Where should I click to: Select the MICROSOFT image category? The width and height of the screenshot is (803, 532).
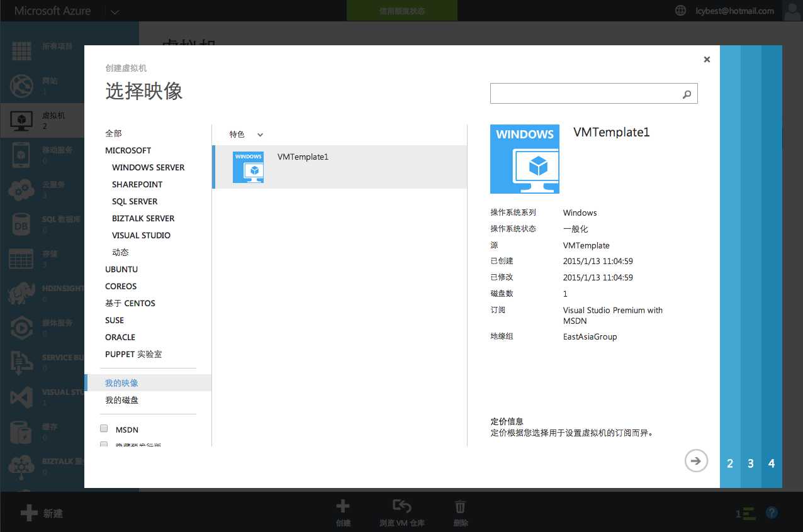coord(128,150)
